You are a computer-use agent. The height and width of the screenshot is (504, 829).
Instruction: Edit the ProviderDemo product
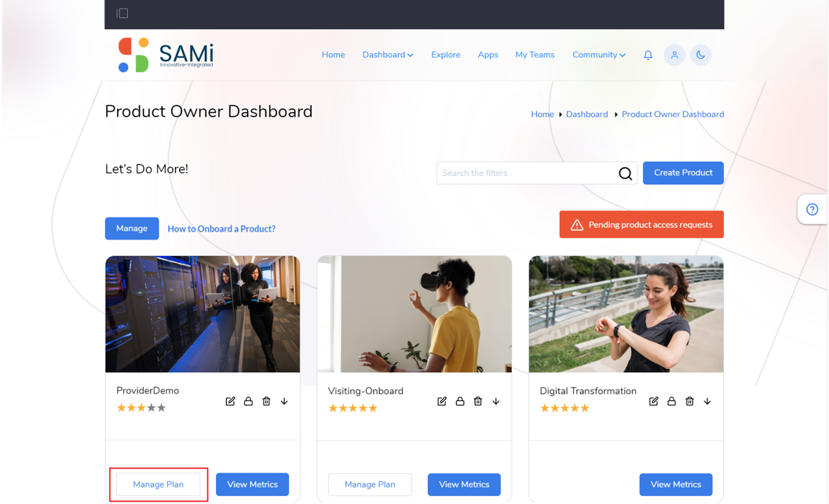[230, 401]
